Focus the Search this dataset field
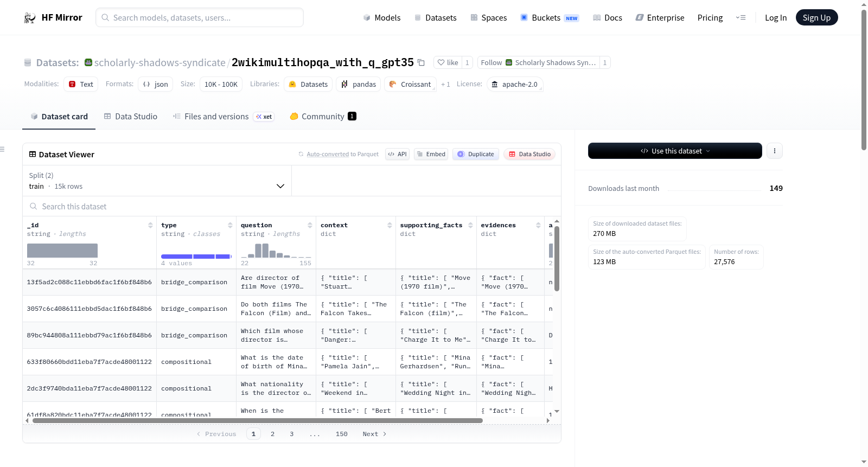Screen dimensions: 868x467 tap(292, 206)
